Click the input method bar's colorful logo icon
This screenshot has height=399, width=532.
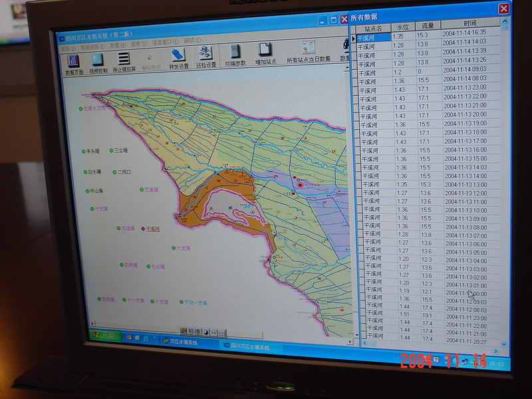pyautogui.click(x=184, y=331)
